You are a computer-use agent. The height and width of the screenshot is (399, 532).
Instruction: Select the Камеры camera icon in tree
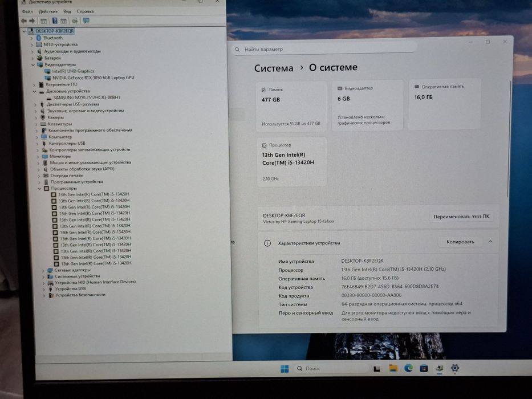[x=43, y=117]
